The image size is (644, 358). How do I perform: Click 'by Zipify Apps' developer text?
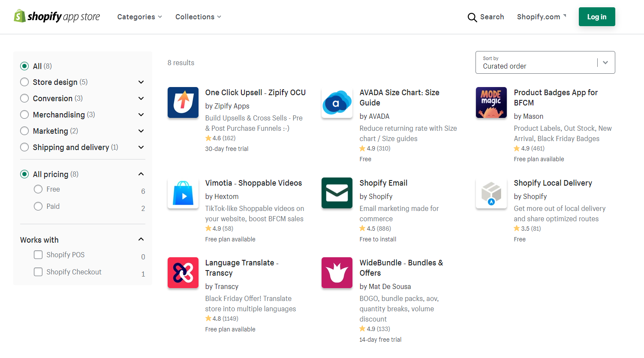click(227, 106)
